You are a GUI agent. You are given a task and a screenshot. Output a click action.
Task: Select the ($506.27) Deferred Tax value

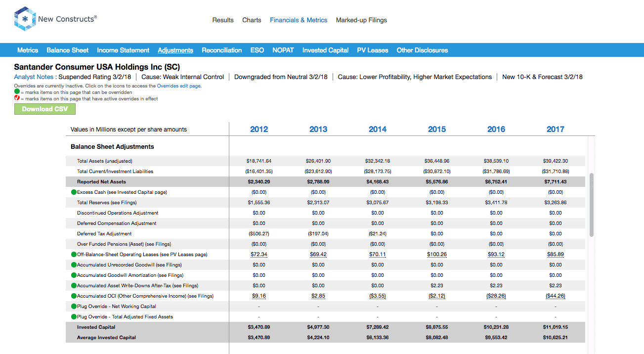pos(259,233)
